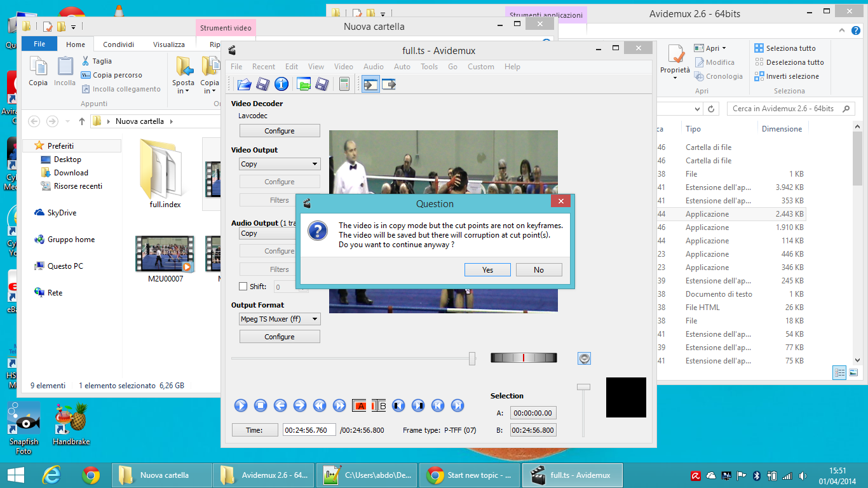Open the Avidemux File menu

coord(236,67)
